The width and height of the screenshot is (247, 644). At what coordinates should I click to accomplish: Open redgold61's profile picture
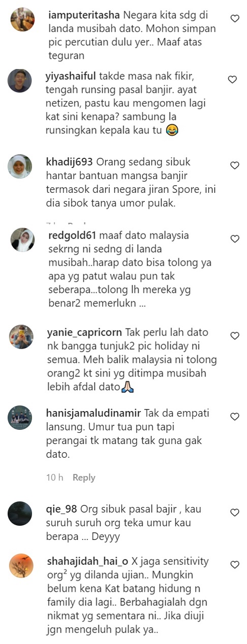(x=22, y=240)
